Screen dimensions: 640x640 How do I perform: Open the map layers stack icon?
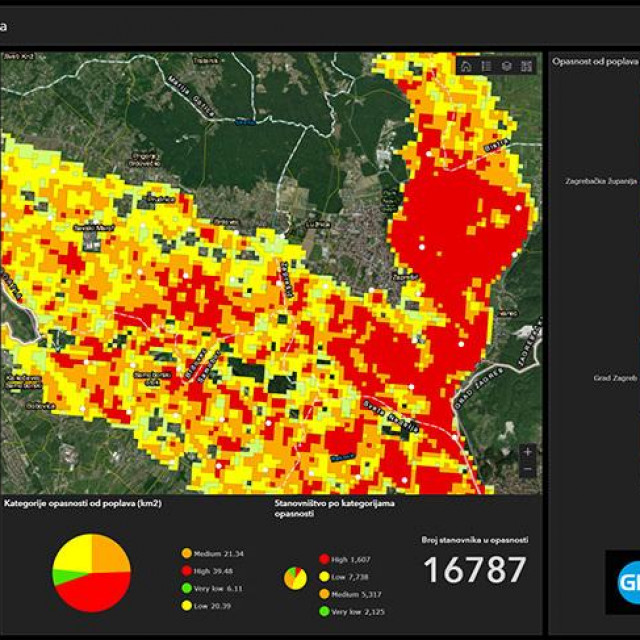(x=507, y=66)
